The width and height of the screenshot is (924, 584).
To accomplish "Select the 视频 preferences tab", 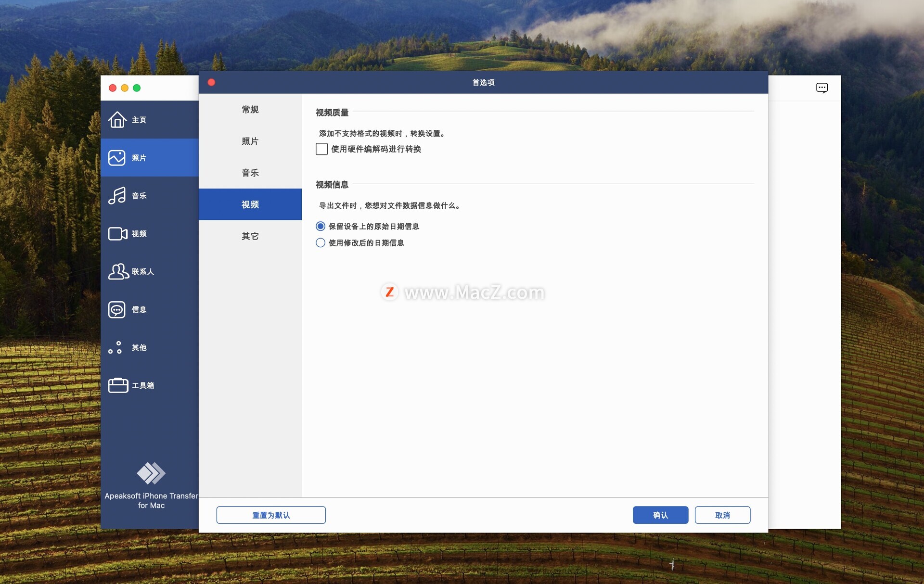I will tap(250, 204).
